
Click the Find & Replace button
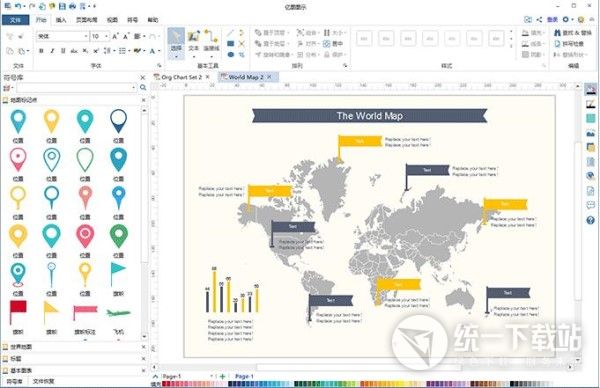(572, 33)
